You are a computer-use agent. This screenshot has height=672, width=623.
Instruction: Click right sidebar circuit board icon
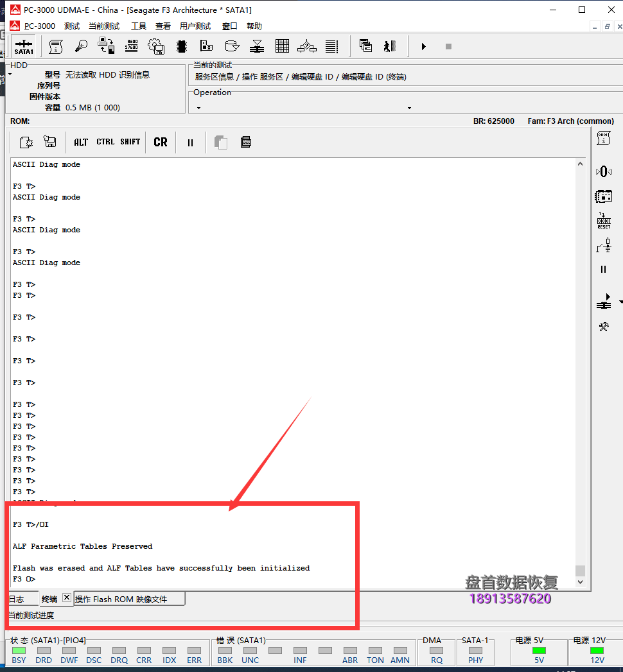[x=603, y=196]
